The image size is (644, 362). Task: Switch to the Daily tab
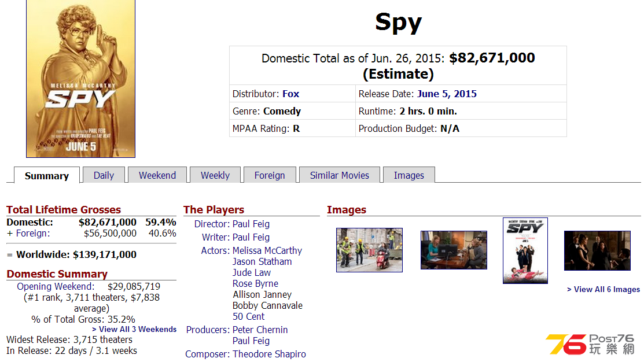pyautogui.click(x=104, y=175)
